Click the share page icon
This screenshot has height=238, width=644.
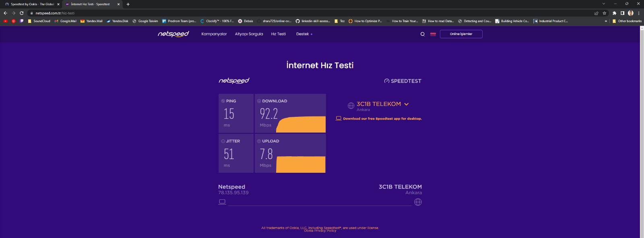click(596, 13)
